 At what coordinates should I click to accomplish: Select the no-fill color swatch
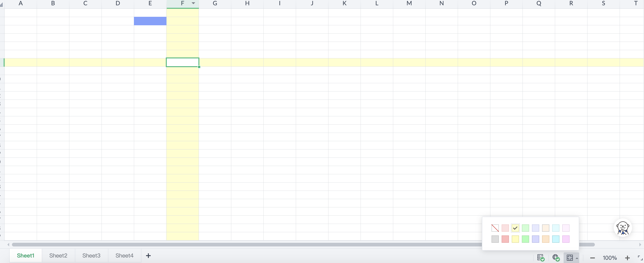(x=495, y=228)
